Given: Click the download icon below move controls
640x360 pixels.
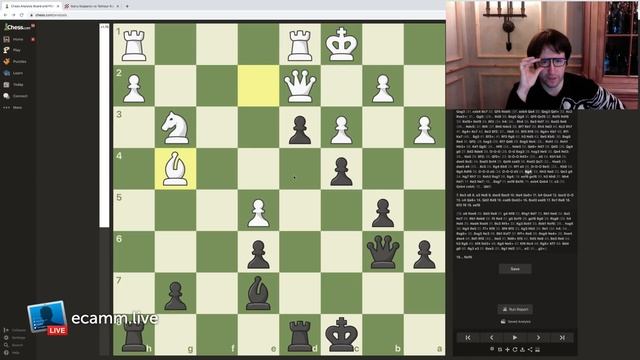Looking at the screenshot, I should click(522, 349).
